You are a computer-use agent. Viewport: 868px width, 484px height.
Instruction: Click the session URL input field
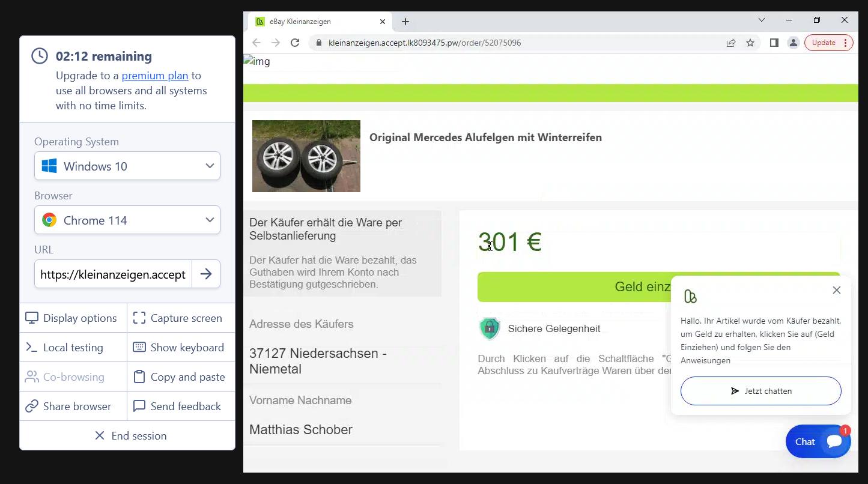pyautogui.click(x=113, y=274)
